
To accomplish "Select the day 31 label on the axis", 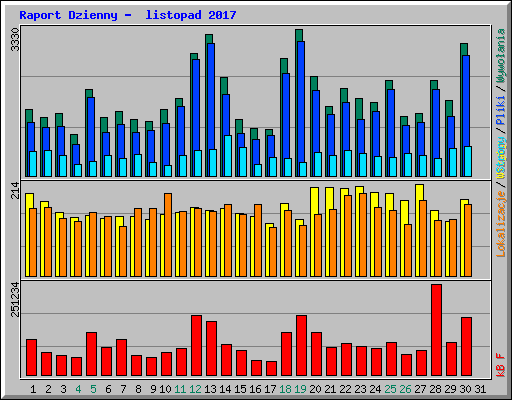I will [480, 389].
